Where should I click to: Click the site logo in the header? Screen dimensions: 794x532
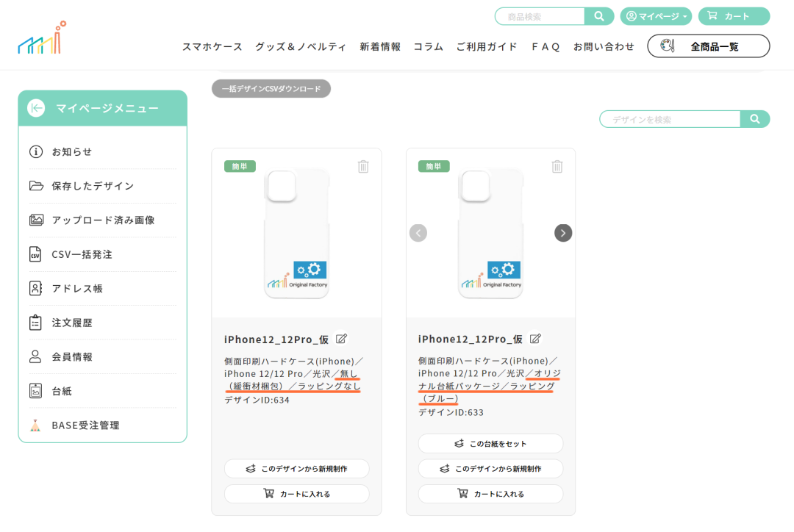point(43,37)
